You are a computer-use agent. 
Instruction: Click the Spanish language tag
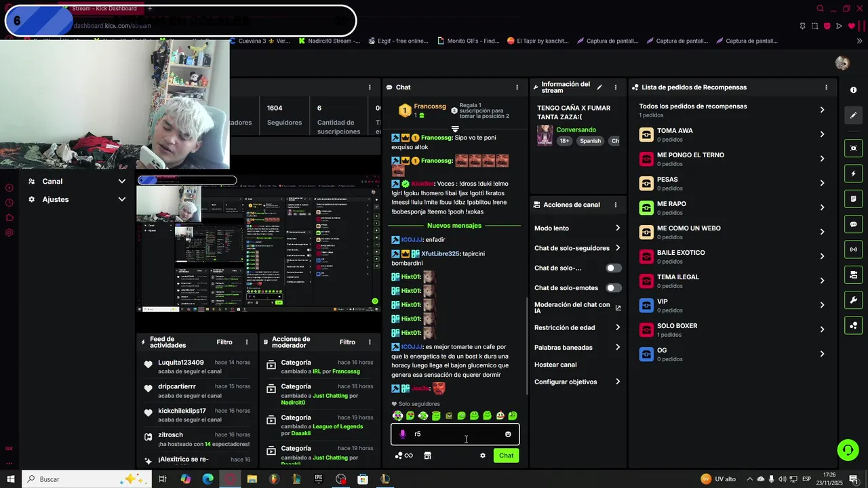(x=590, y=141)
